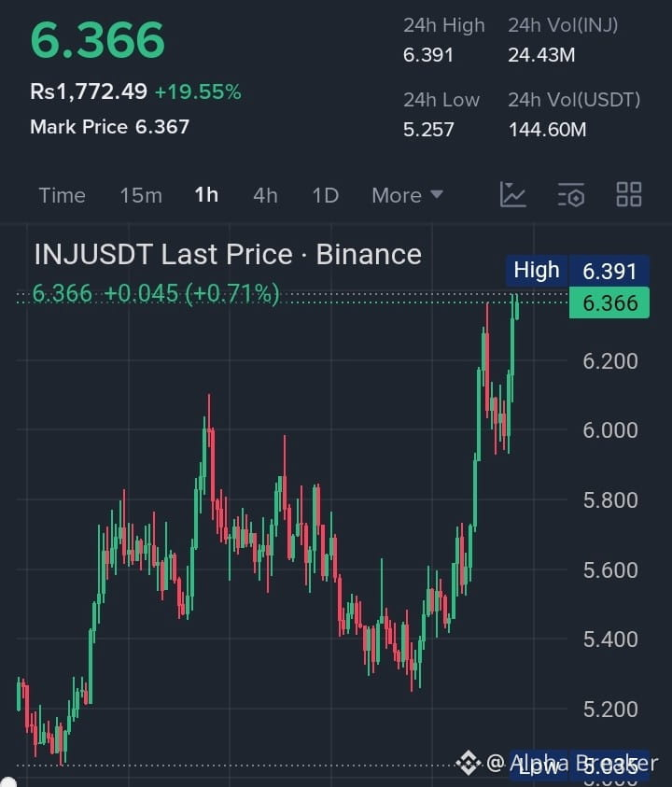Switch to the Time chart tab
Image resolution: width=672 pixels, height=787 pixels.
(x=63, y=195)
